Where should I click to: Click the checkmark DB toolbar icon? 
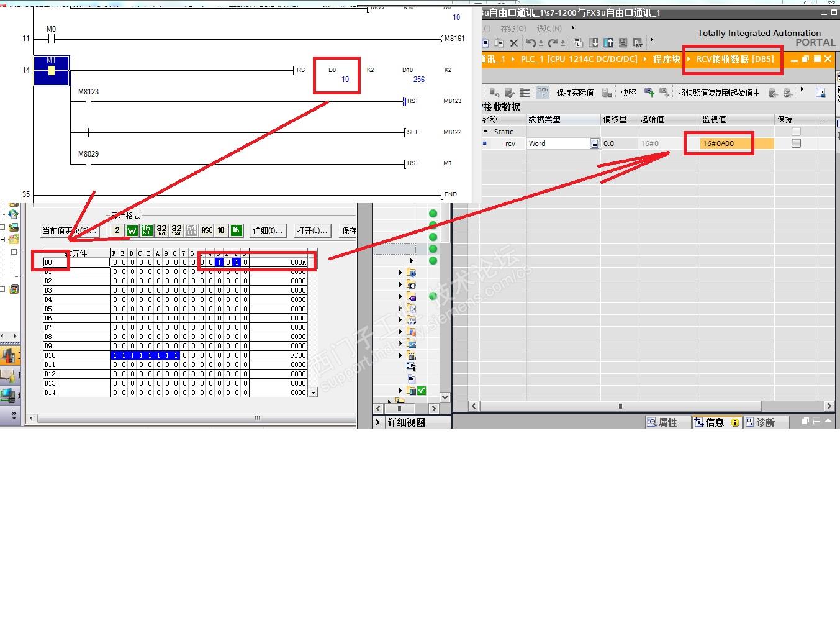tap(510, 93)
